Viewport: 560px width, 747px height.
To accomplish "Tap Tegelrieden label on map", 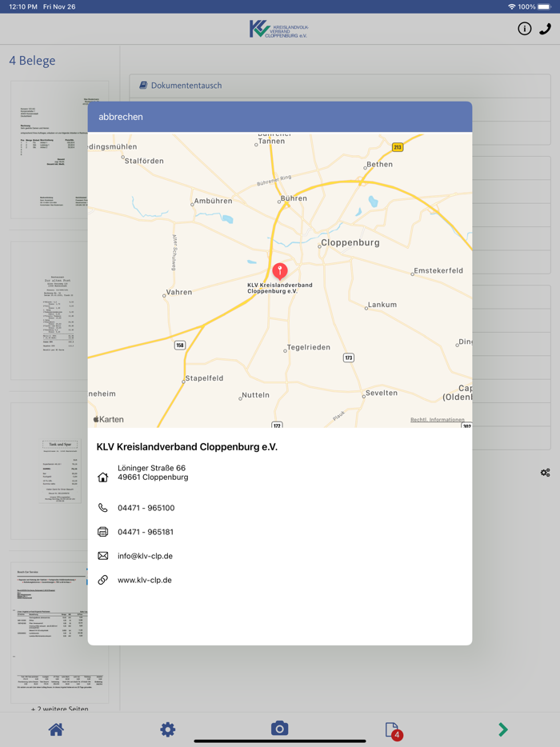I will [x=308, y=347].
